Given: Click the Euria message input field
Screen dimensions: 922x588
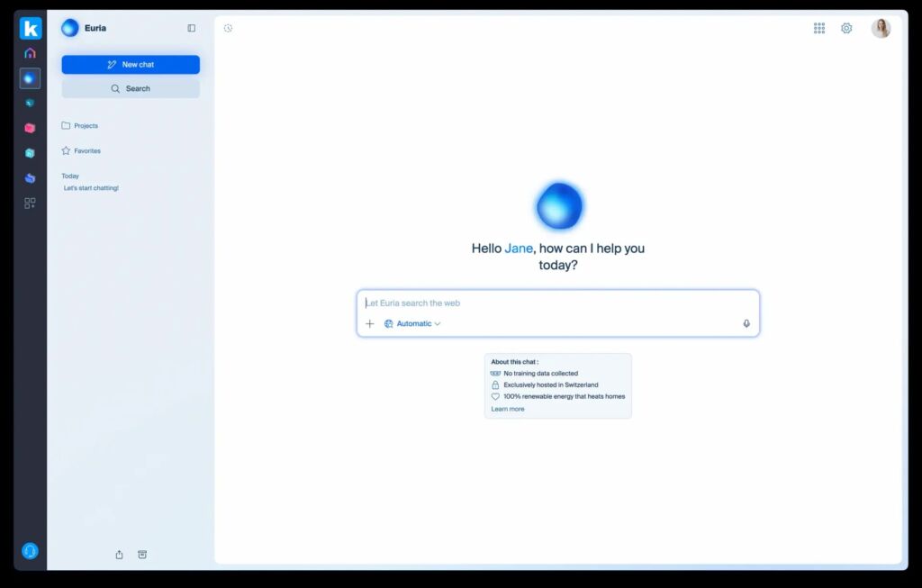Looking at the screenshot, I should [x=558, y=303].
